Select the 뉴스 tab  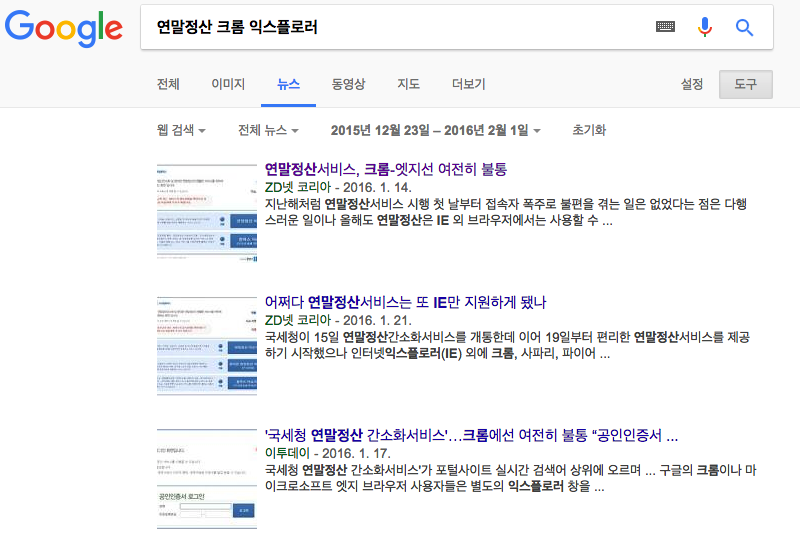288,84
